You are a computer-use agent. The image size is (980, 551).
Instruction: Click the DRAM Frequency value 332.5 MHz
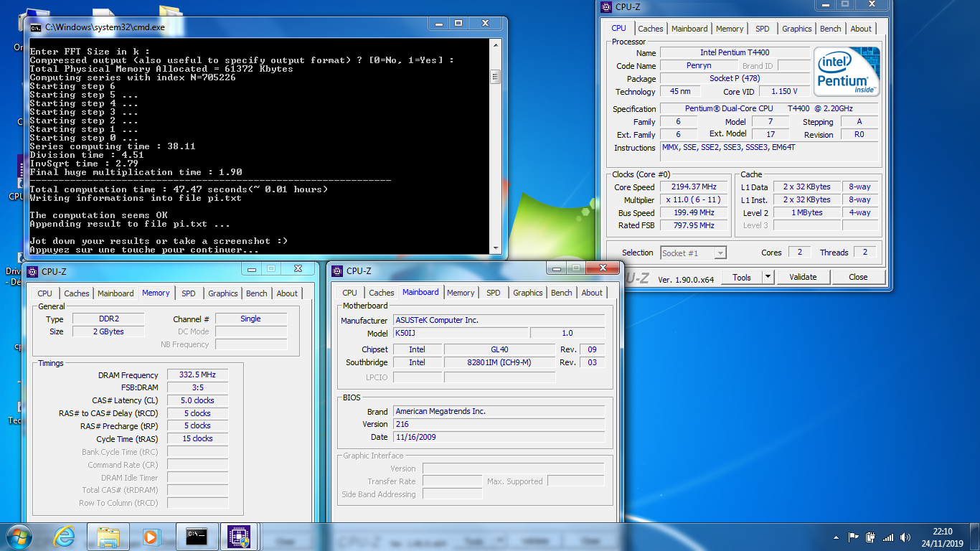tap(198, 375)
